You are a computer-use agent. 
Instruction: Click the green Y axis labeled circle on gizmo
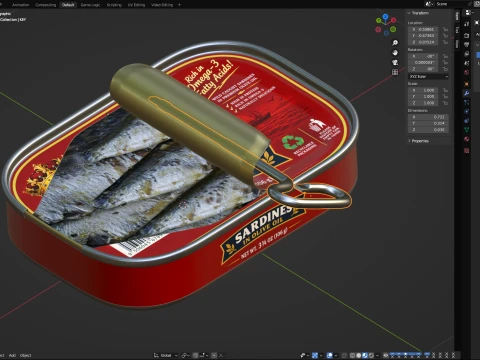click(x=379, y=21)
